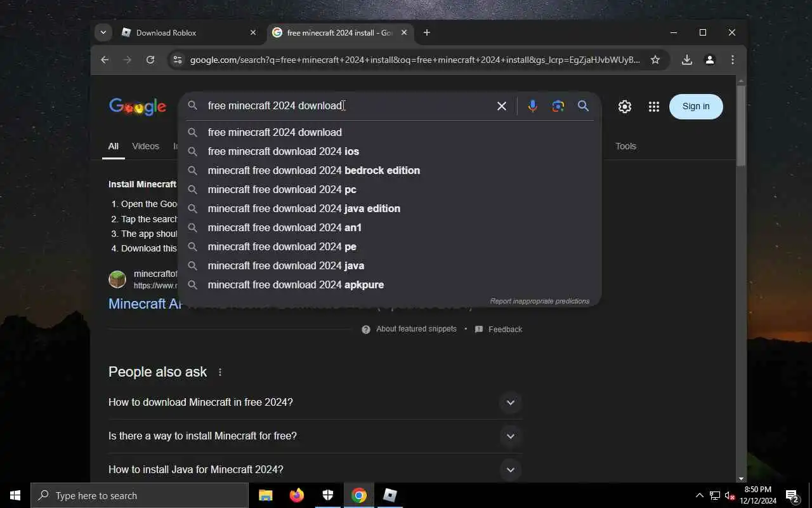The image size is (812, 508).
Task: Pick suggestion minecraft free download 2024 pe
Action: (390, 246)
